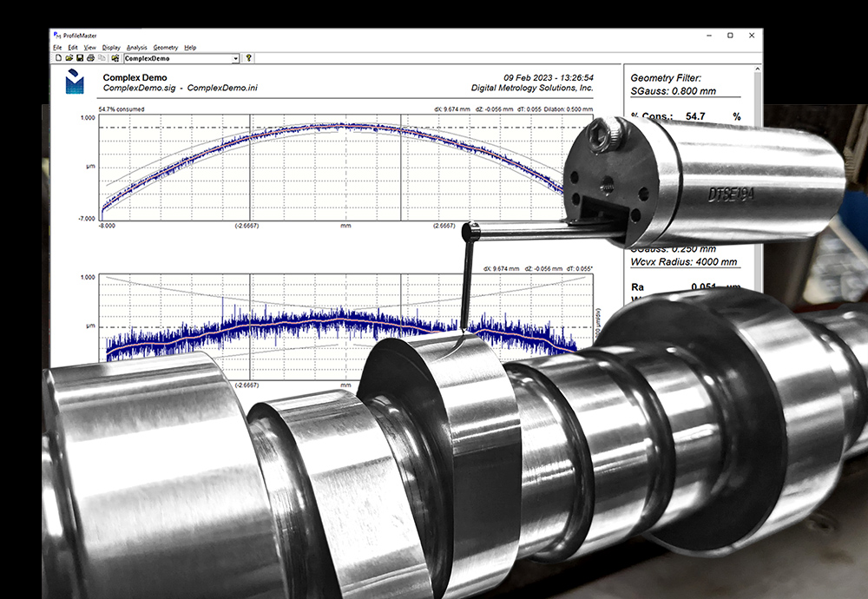Open the View menu
868x599 pixels.
(90, 47)
